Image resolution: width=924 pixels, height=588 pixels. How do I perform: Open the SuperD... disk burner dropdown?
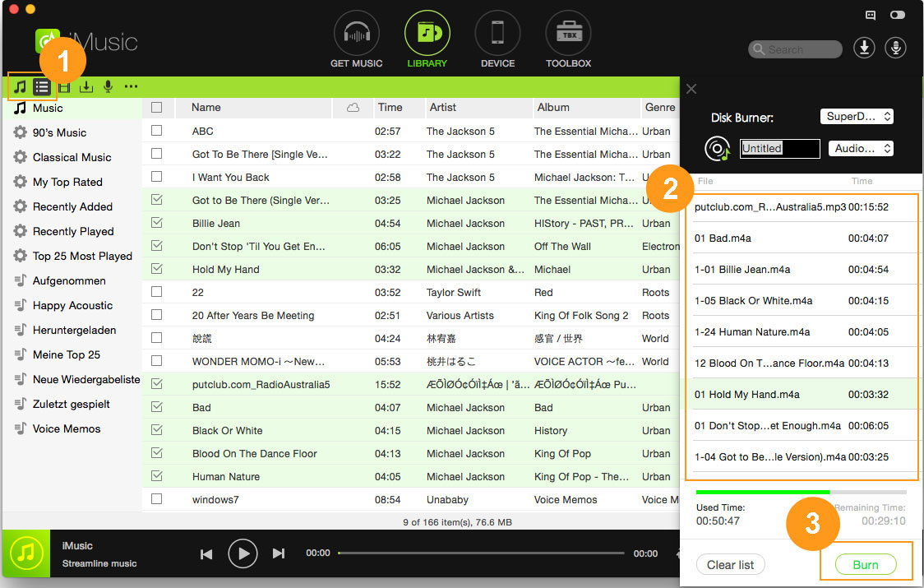(857, 116)
